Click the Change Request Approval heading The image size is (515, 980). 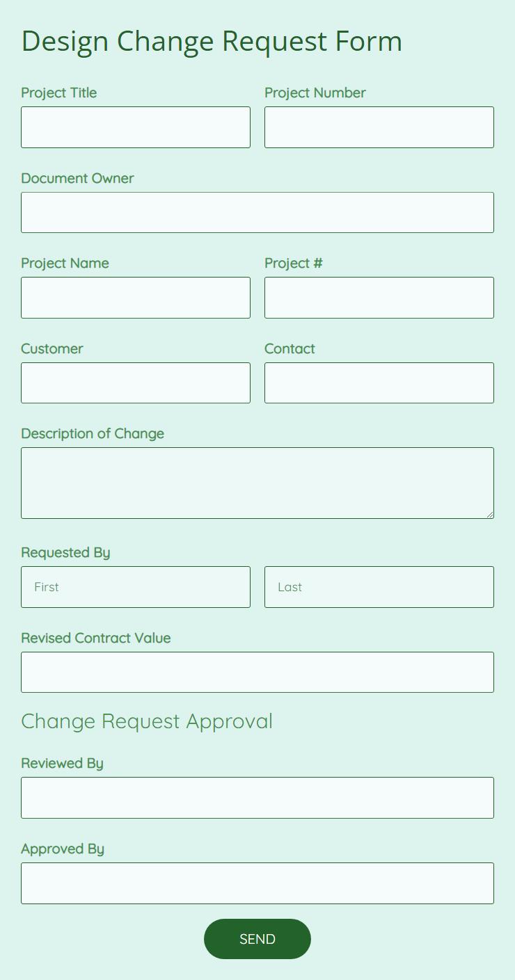[147, 721]
